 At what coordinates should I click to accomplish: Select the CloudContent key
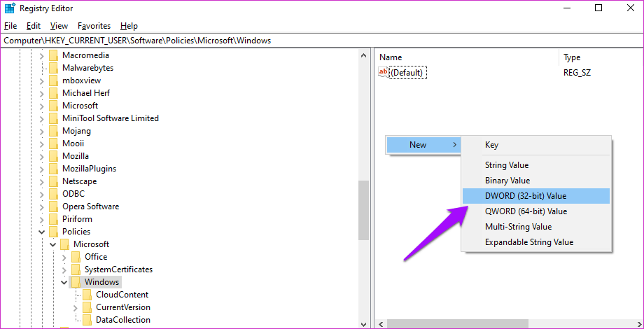tap(122, 295)
